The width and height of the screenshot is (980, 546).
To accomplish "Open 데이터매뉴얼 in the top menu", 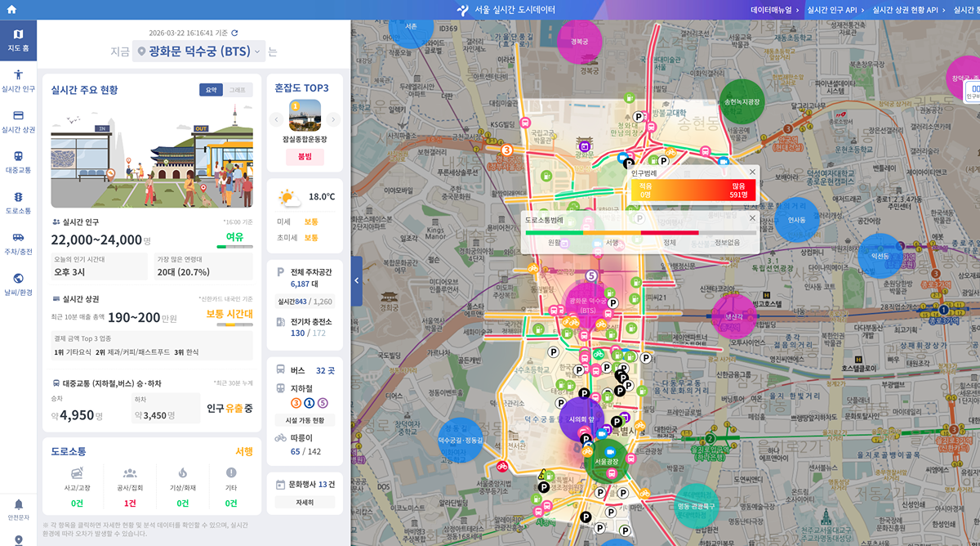I will [x=771, y=10].
